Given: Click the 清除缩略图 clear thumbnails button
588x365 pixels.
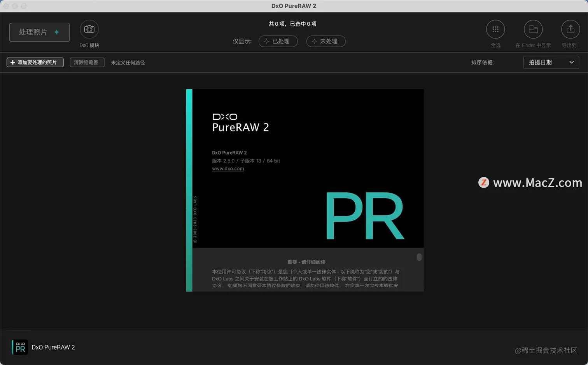Looking at the screenshot, I should coord(87,63).
